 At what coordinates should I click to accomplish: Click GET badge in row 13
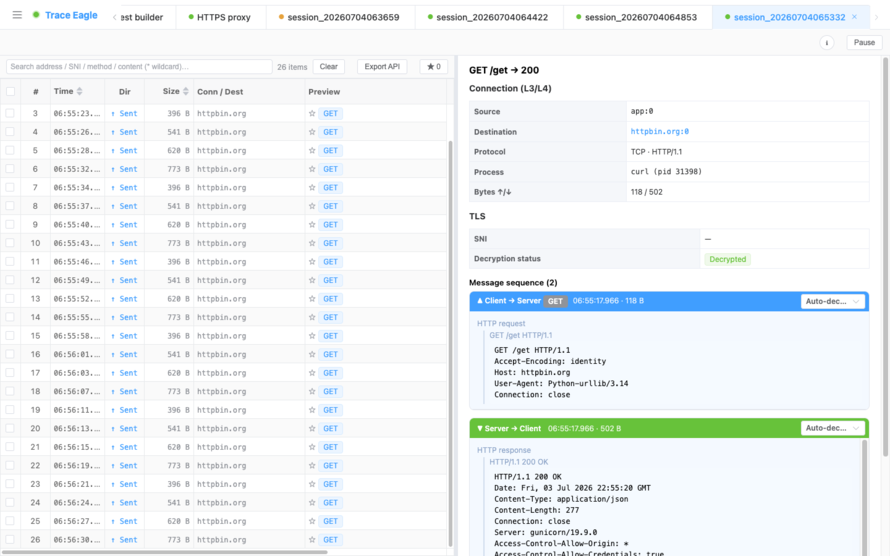click(x=330, y=299)
